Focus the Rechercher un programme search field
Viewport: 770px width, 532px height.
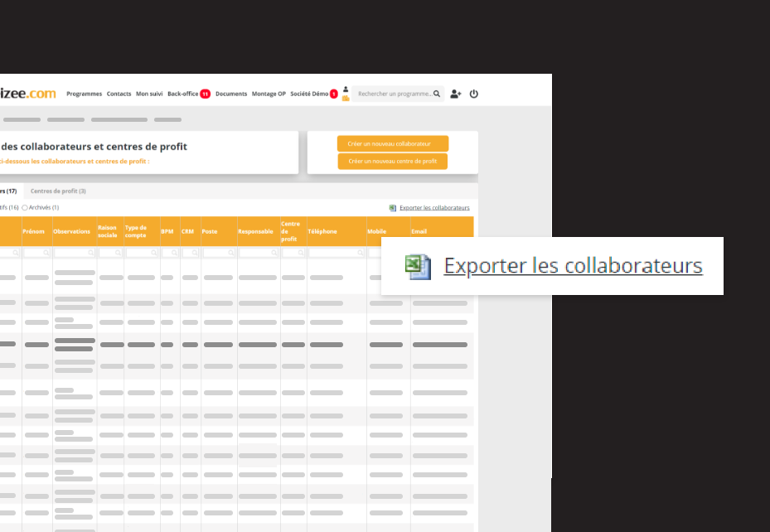398,94
